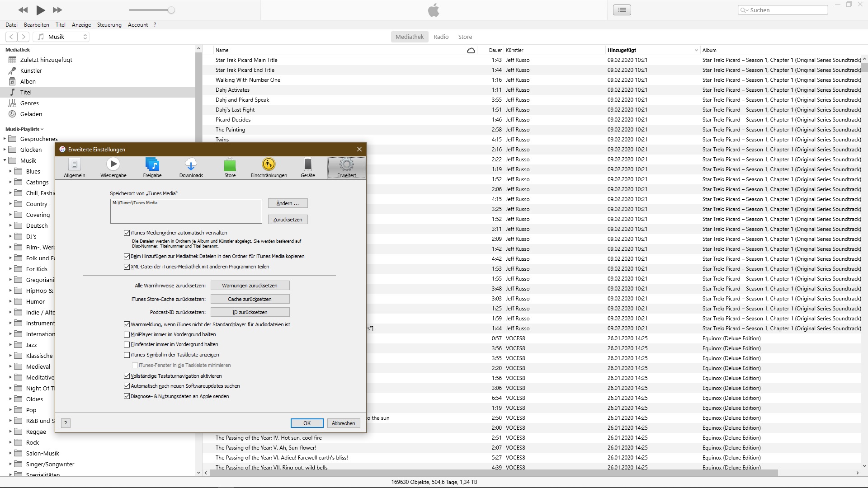
Task: Switch to the Radio tab
Action: point(441,37)
